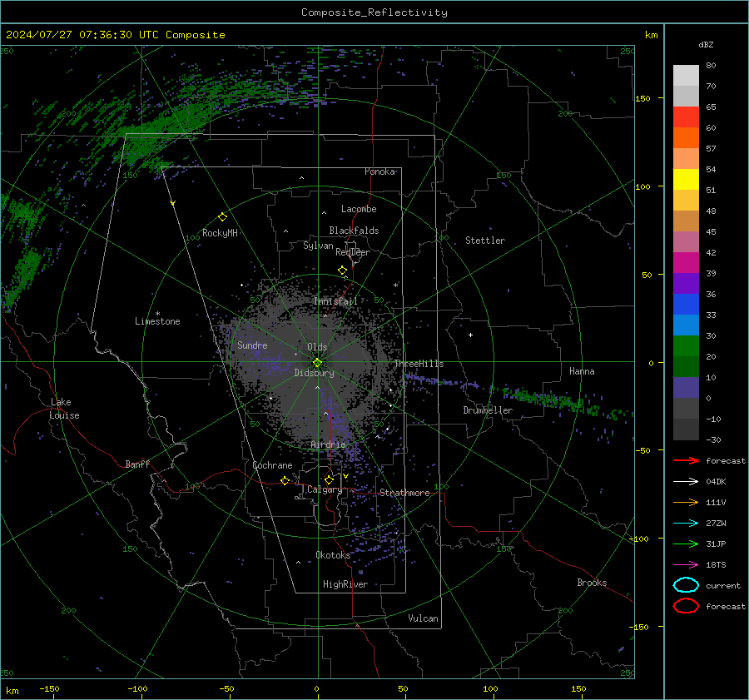Pick the green 20-30 dBZ swatch
749x700 pixels.
point(686,346)
